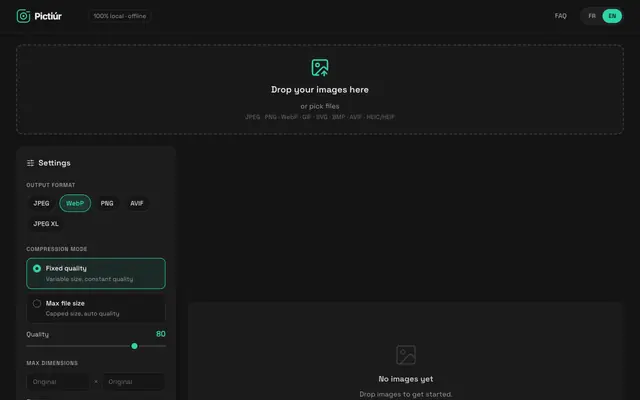Image resolution: width=640 pixels, height=400 pixels.
Task: Click the MAX DIMENSIONS label
Action: (52, 363)
